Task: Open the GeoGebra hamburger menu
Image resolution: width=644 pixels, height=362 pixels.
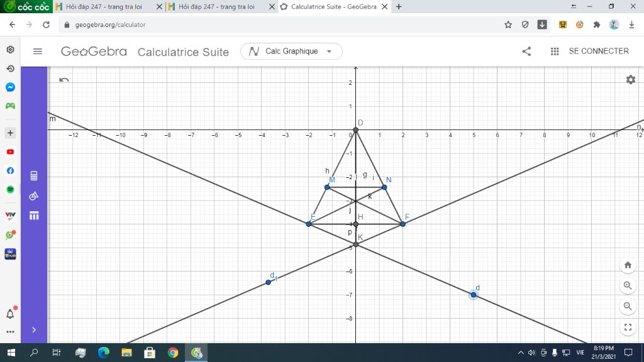Action: [38, 52]
